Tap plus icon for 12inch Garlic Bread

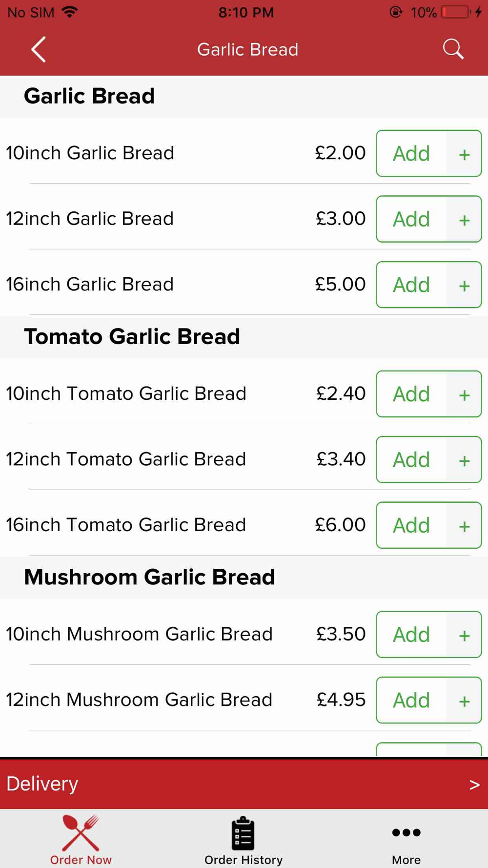[x=464, y=219]
